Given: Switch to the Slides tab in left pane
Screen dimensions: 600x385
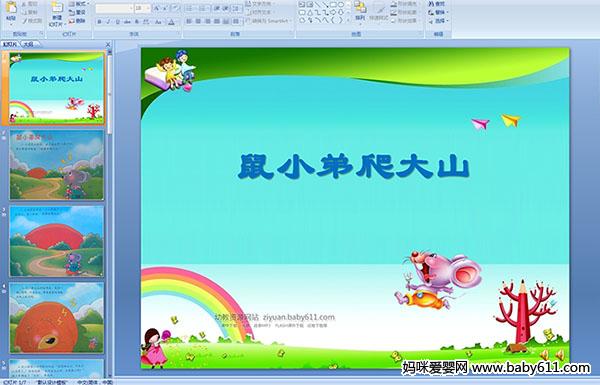Looking at the screenshot, I should [10, 44].
